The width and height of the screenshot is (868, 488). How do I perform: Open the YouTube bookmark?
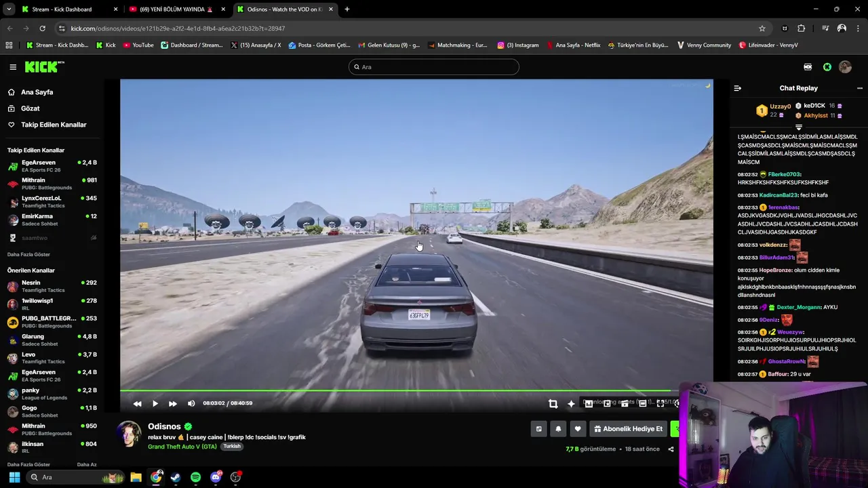point(138,45)
